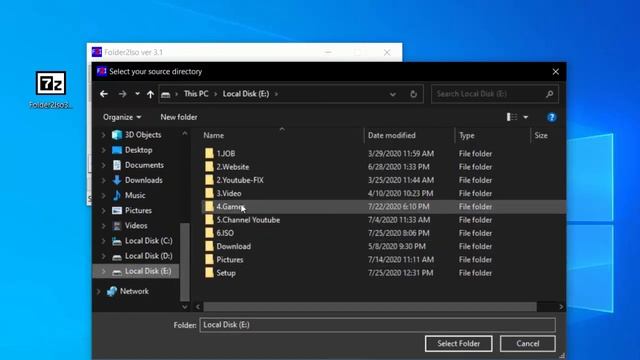Expand the 3D Objects tree node
640x360 pixels.
coord(103,135)
